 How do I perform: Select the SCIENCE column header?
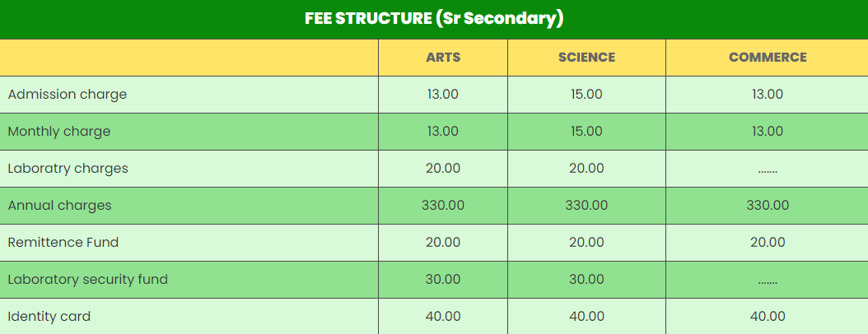click(586, 58)
